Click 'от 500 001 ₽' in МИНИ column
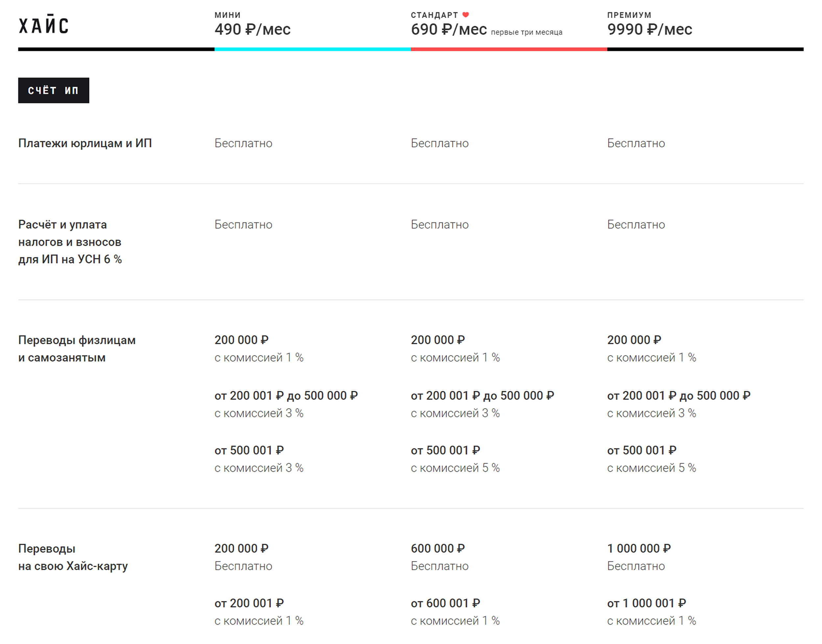The image size is (822, 644). click(249, 450)
